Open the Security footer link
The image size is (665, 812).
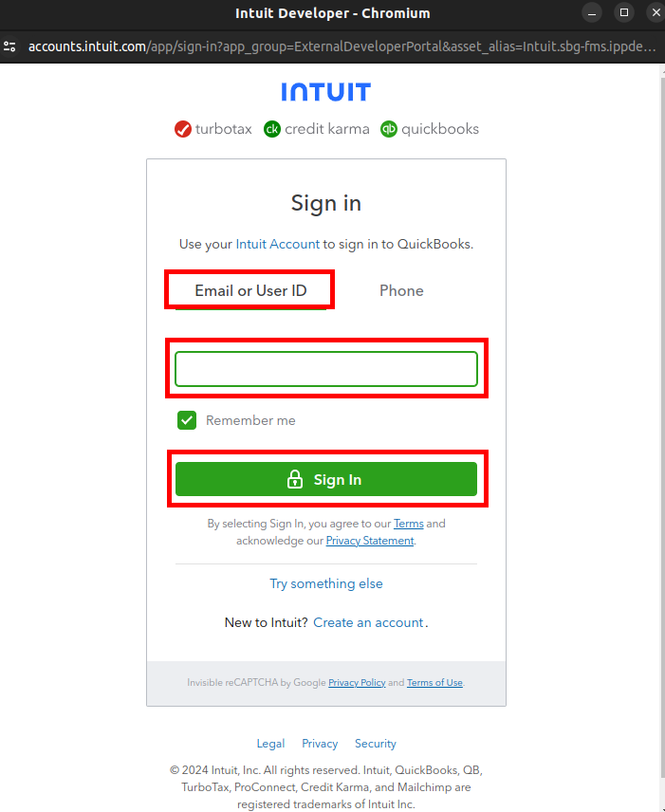pyautogui.click(x=376, y=744)
